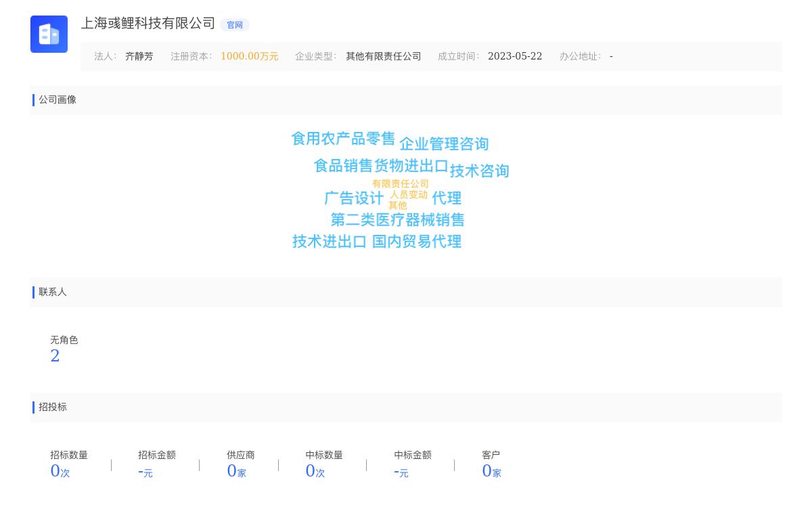Click 供应商 value 0家
812x509 pixels.
click(237, 471)
